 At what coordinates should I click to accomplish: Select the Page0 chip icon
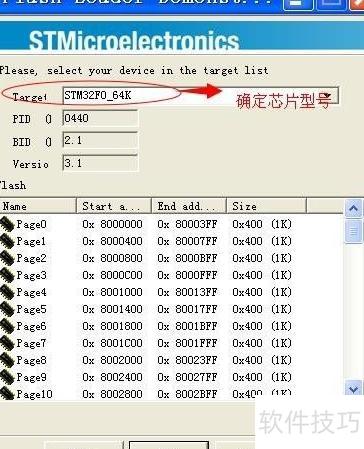[7, 224]
